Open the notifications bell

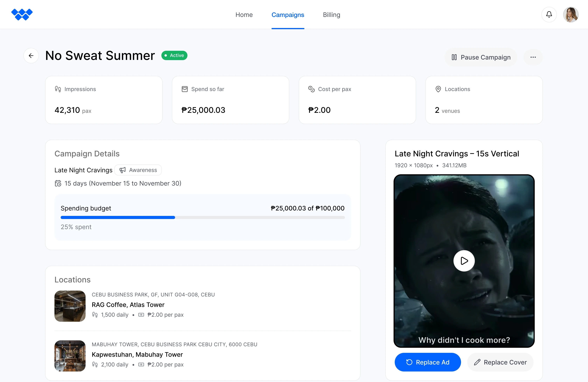[x=549, y=14]
